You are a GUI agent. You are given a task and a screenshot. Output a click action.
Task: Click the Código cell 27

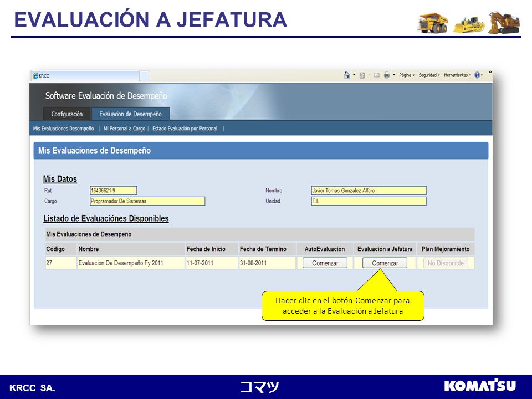coord(61,263)
